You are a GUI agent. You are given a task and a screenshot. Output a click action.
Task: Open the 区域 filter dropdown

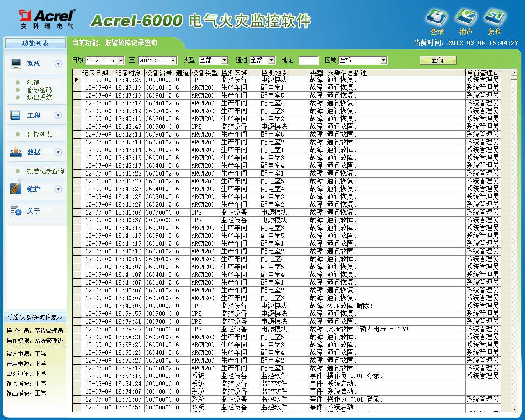click(383, 60)
